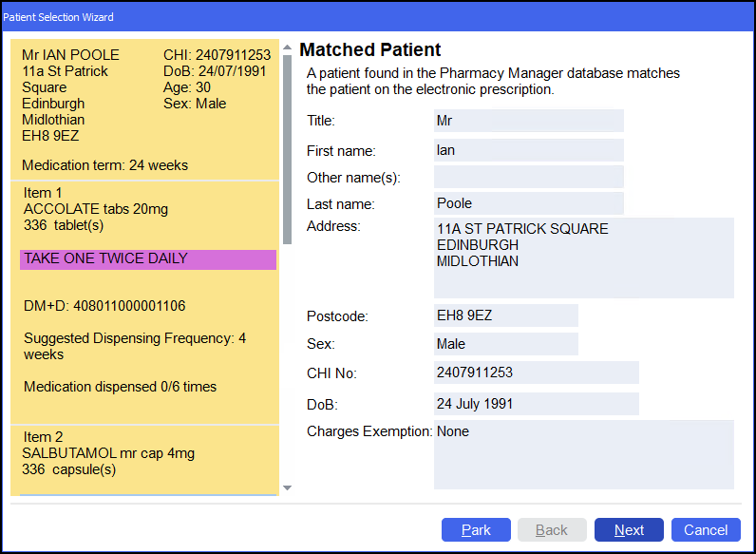Click the DoB field 24 July 1991
Screen dimensions: 756x554
point(536,404)
